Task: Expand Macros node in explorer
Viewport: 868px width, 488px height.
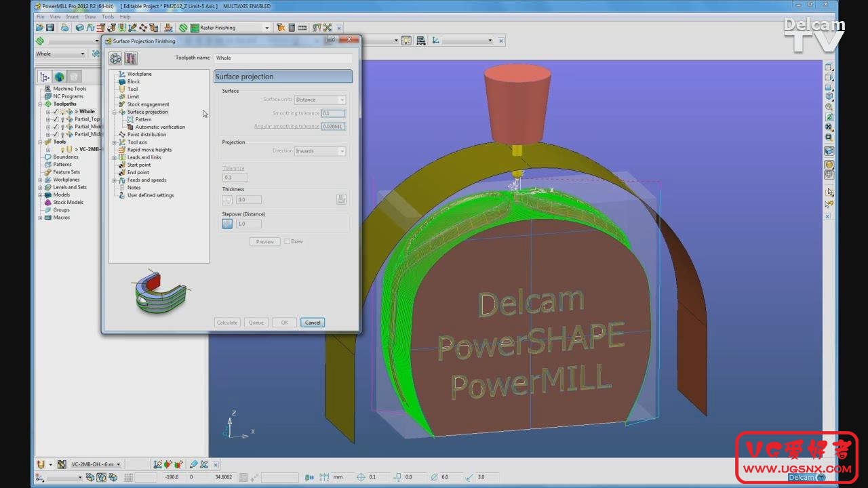Action: (x=40, y=218)
